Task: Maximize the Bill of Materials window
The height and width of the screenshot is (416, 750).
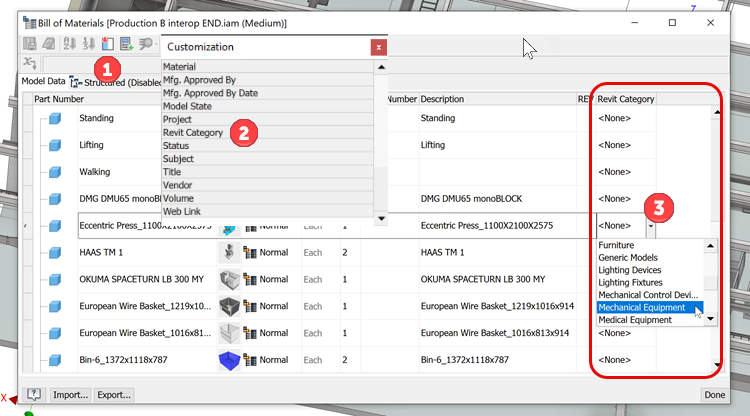Action: 672,22
